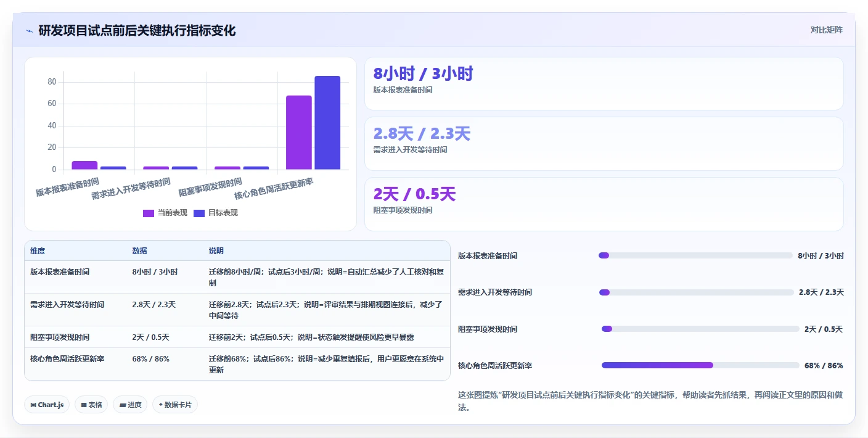Viewport: 868px width, 438px height.
Task: Click the 核心角色周活跃更新率 progress row label
Action: [495, 366]
